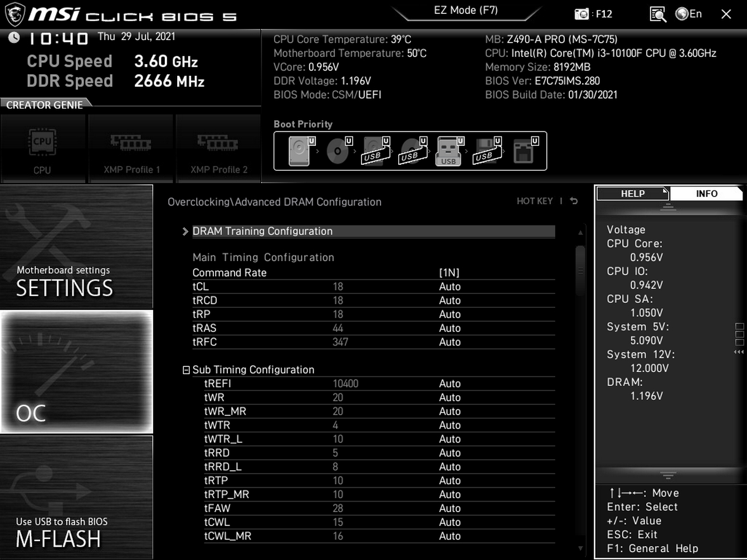Open the Command Rate [1N] dropdown
The width and height of the screenshot is (747, 560).
pos(450,273)
